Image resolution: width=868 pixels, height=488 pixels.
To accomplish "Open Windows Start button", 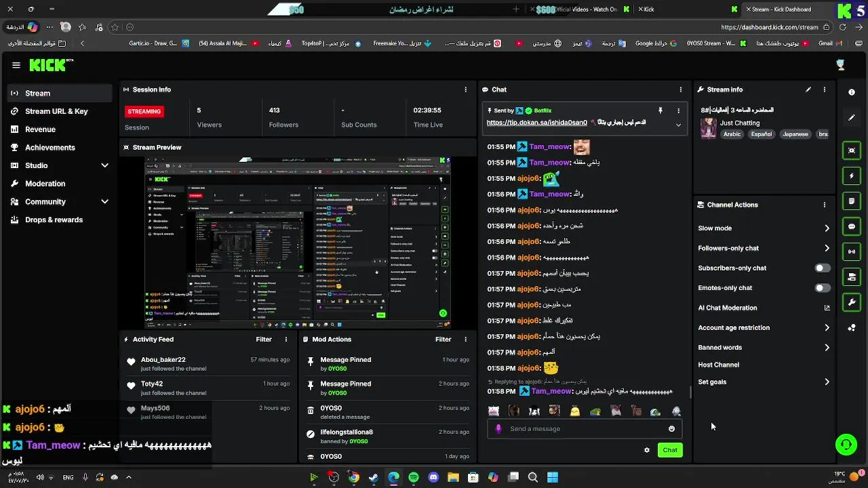I will [553, 477].
